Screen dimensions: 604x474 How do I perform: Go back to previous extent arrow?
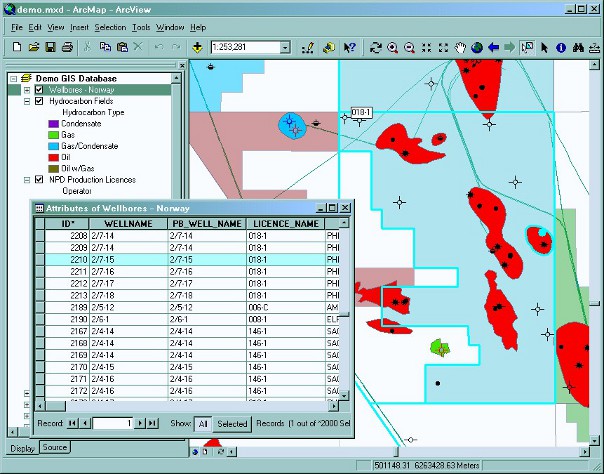pos(494,47)
